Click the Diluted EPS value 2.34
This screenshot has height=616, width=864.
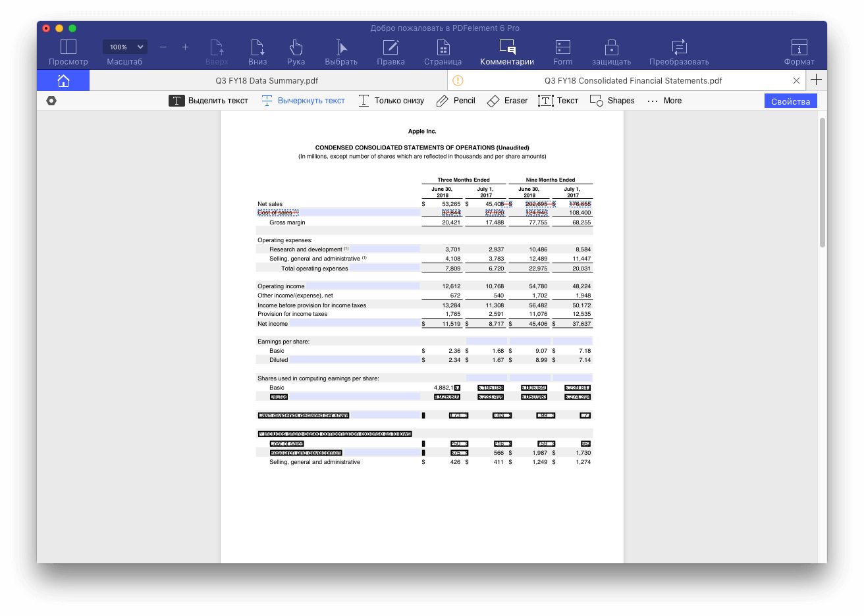(454, 360)
